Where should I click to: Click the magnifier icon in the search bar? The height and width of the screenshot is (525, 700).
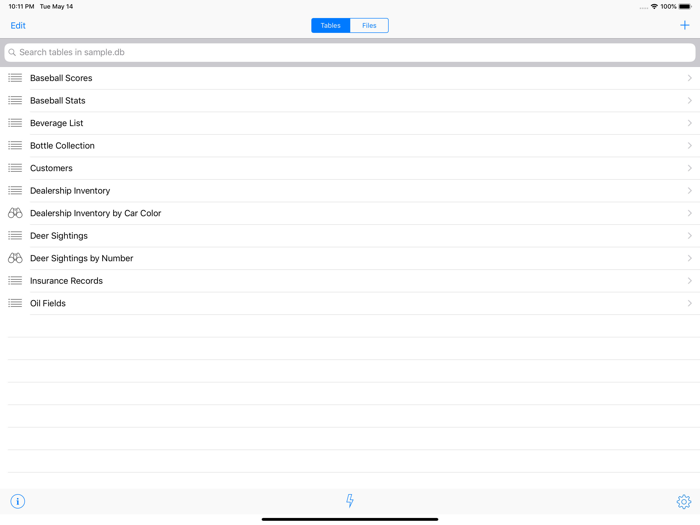tap(12, 52)
